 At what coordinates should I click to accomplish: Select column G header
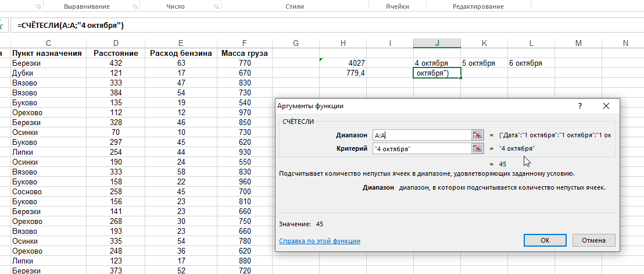(x=296, y=43)
